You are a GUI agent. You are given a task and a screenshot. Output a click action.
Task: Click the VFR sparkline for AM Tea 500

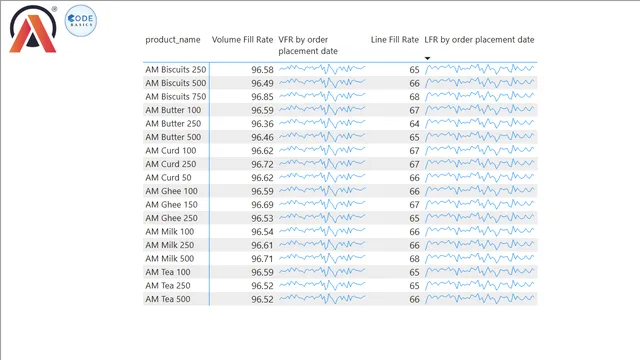tap(322, 298)
